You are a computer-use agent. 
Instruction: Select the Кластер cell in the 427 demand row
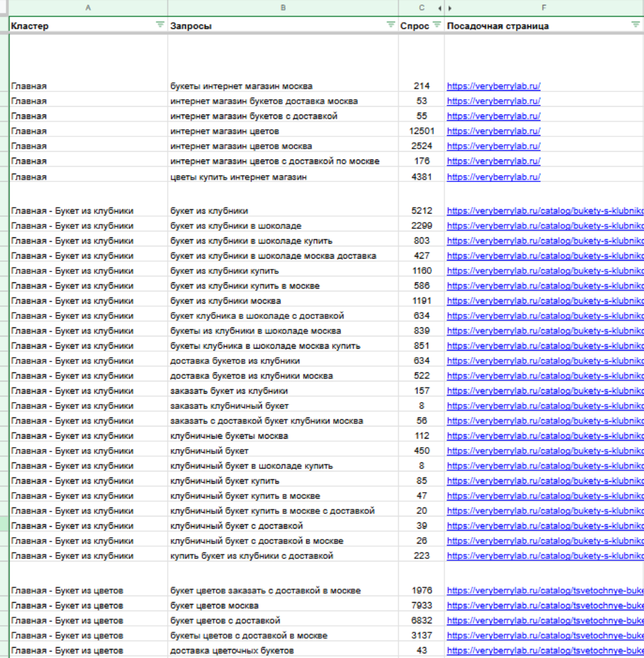[88, 255]
